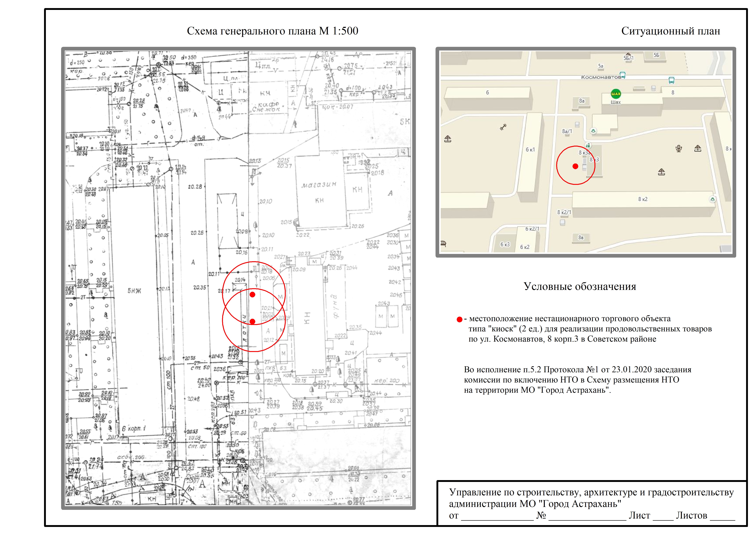756x535 pixels.
Task: Click the bus stop icon beside Космонавтов label
Action: [622, 75]
